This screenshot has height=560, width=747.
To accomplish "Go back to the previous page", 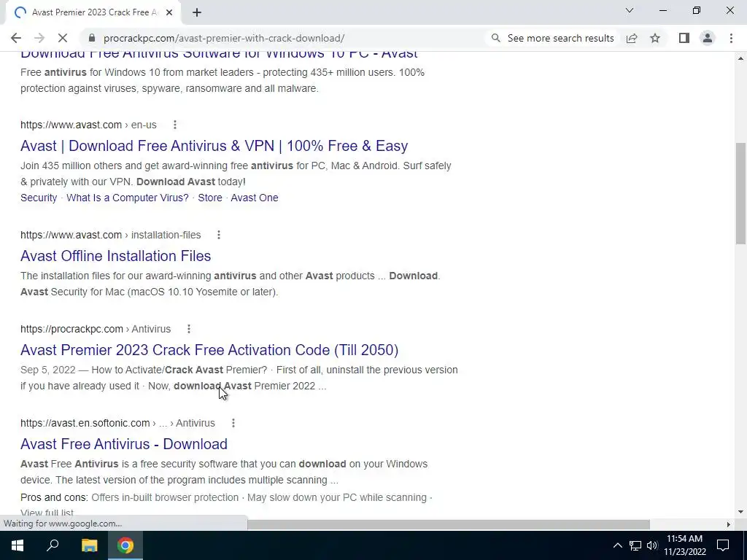I will (x=16, y=38).
